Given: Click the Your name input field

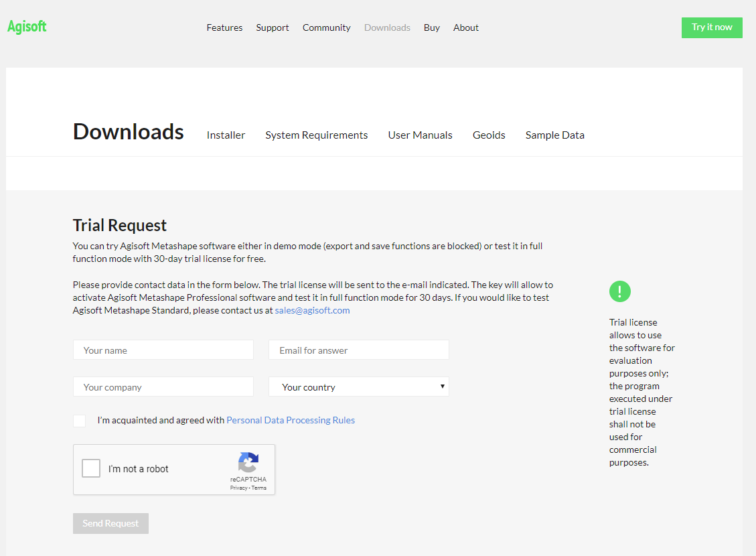Looking at the screenshot, I should tap(163, 350).
